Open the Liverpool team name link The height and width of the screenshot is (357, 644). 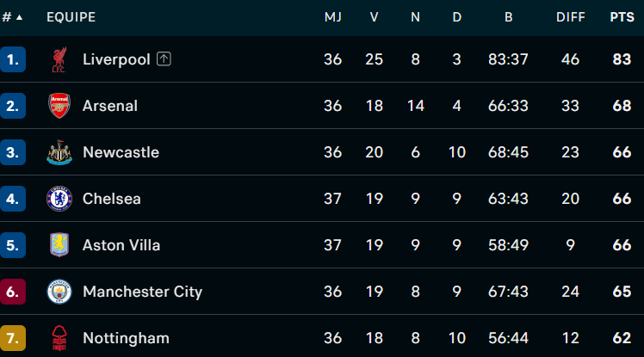[x=116, y=59]
